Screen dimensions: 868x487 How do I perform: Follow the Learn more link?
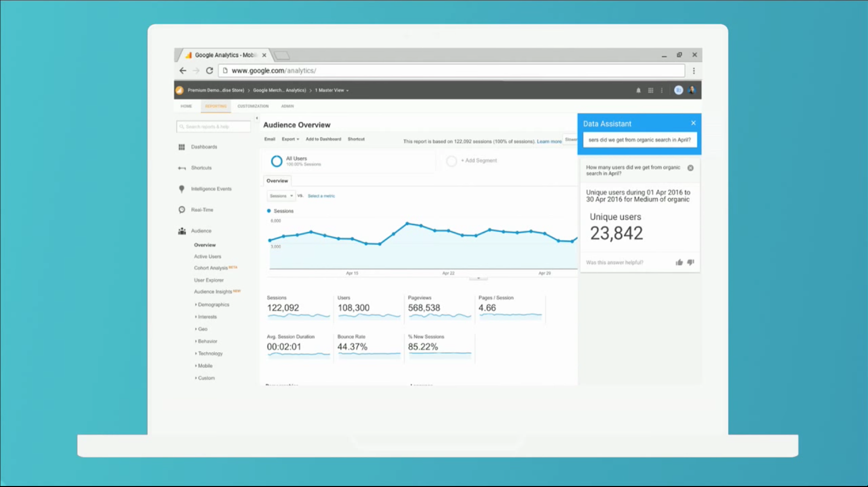coord(549,141)
